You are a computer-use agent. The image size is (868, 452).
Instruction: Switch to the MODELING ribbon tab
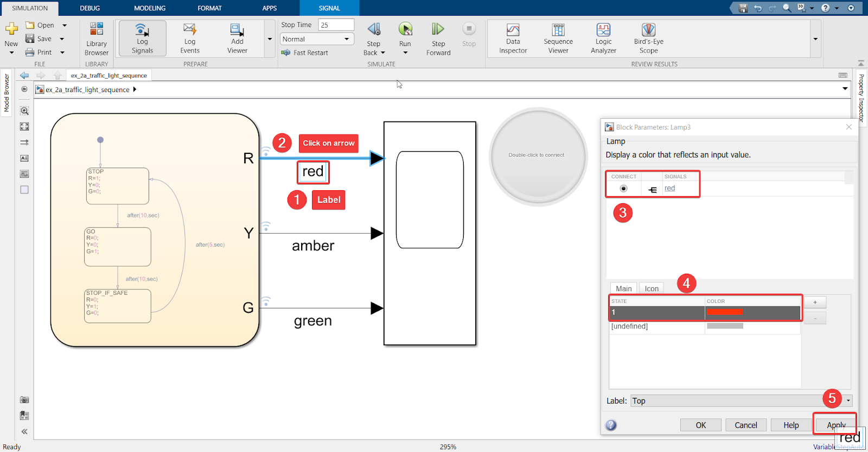(x=150, y=8)
